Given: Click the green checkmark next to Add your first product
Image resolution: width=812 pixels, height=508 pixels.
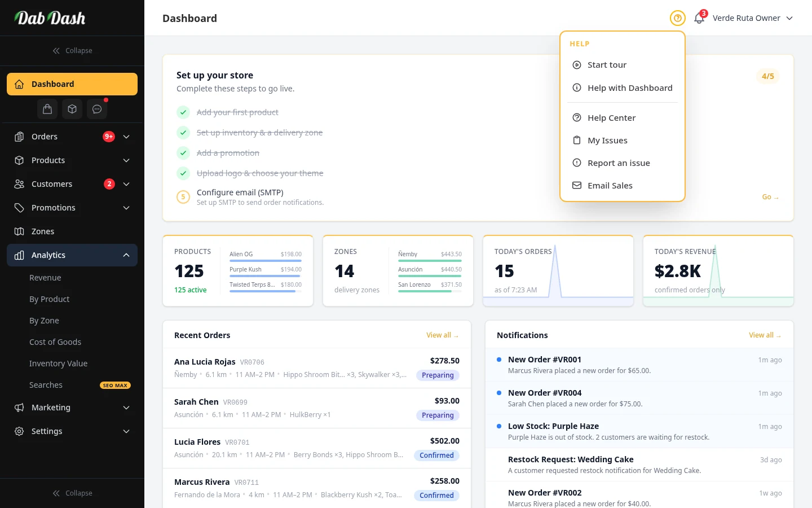Looking at the screenshot, I should tap(183, 112).
